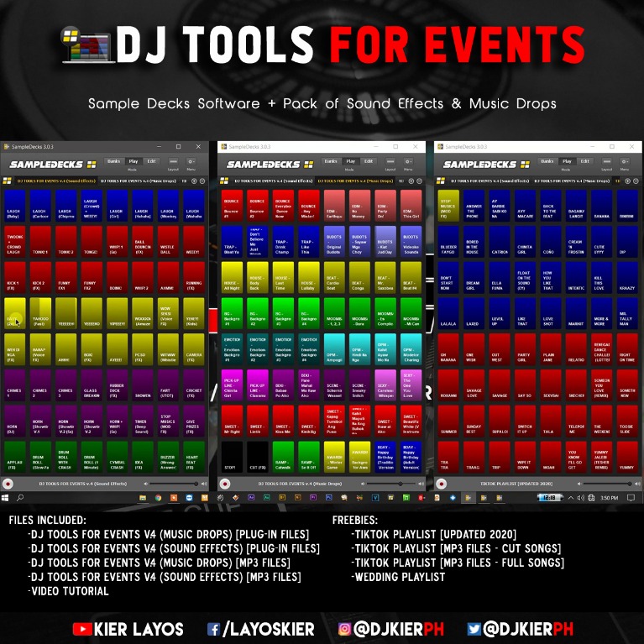
Task: Open Windows taskbar search
Action: pos(19,498)
